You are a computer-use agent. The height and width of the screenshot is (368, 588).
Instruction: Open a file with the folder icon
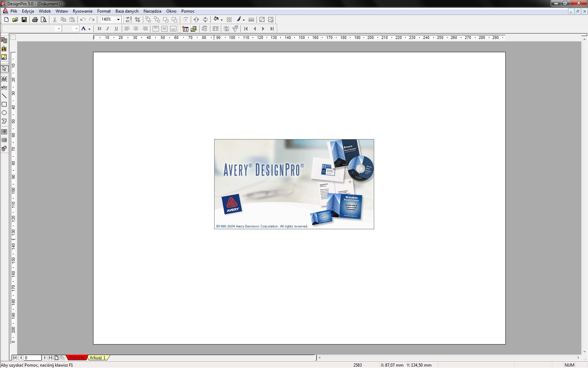coord(15,20)
